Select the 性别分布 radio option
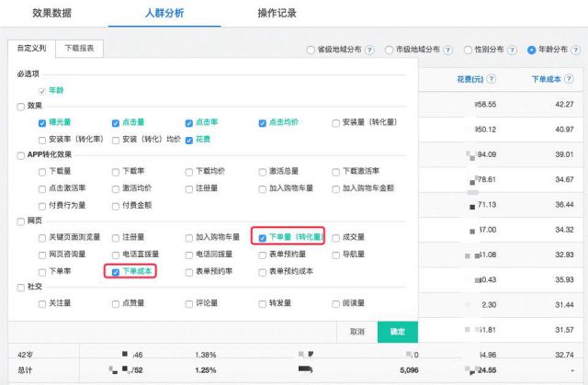 (x=461, y=50)
